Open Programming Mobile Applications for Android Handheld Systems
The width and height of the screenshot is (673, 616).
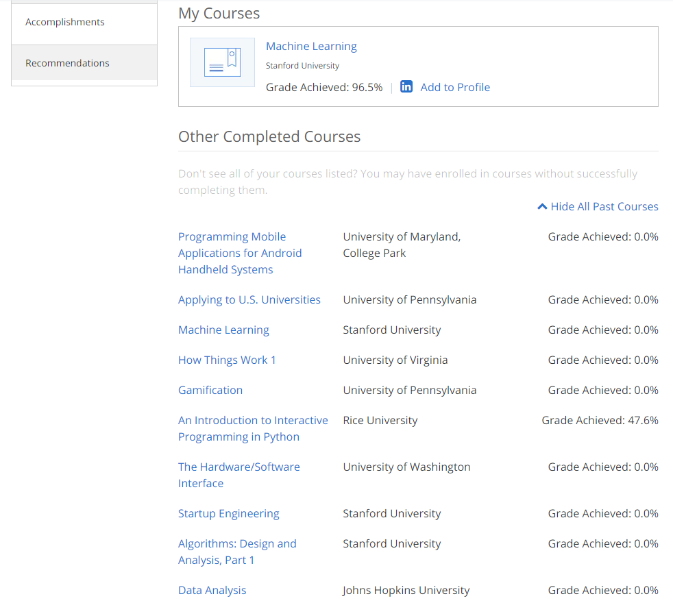tap(239, 253)
